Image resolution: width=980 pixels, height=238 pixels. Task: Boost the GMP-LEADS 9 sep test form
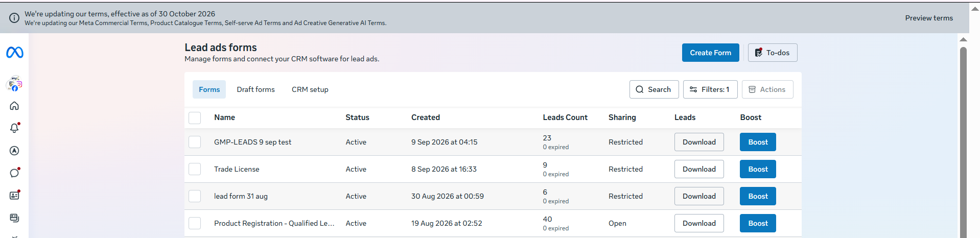click(758, 142)
